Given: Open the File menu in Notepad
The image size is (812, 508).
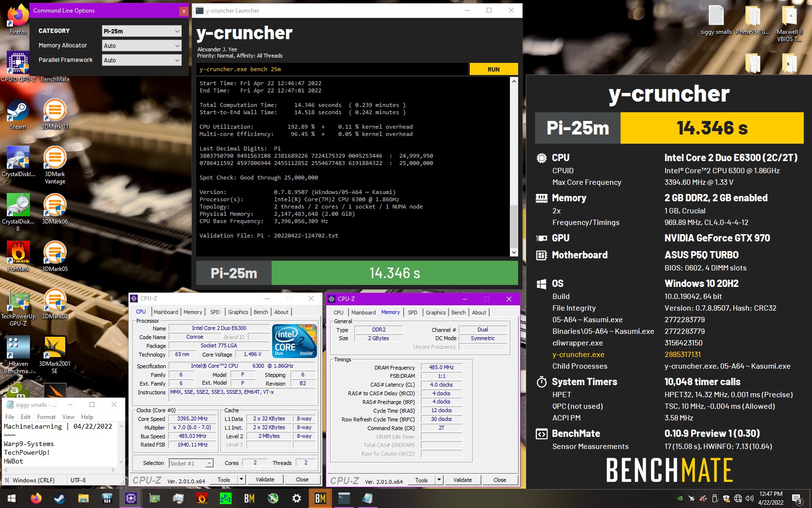Looking at the screenshot, I should 10,417.
